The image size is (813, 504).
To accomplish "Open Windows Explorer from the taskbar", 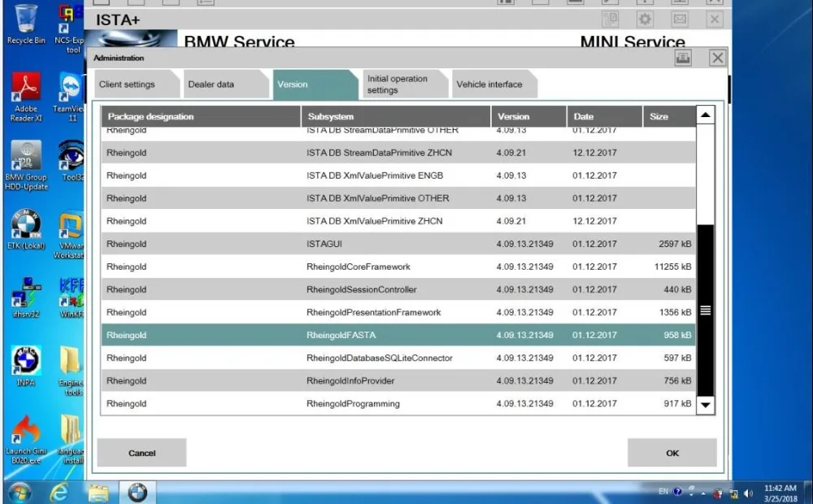I will click(98, 492).
